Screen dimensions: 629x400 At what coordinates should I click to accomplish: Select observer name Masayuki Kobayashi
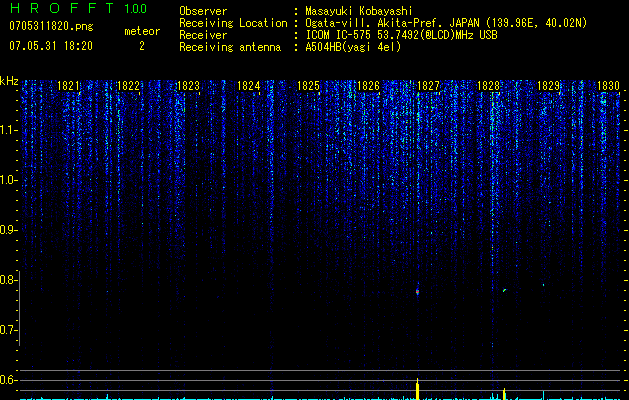click(359, 11)
